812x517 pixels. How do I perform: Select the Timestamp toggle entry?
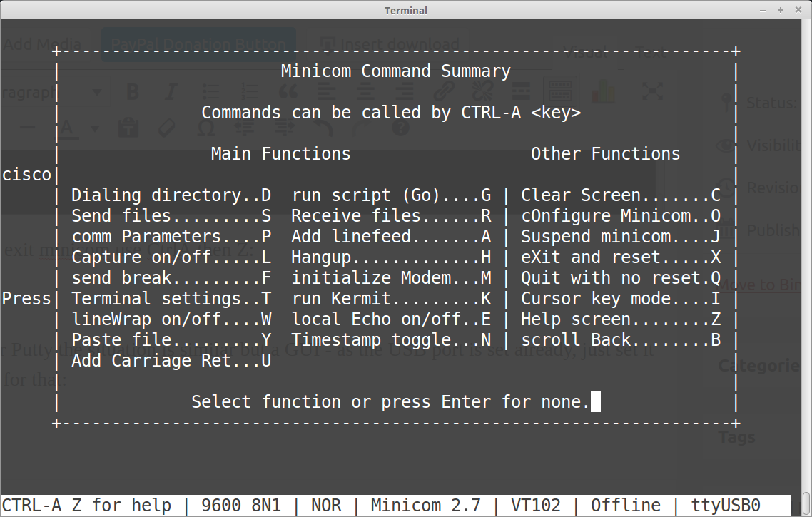tap(391, 340)
